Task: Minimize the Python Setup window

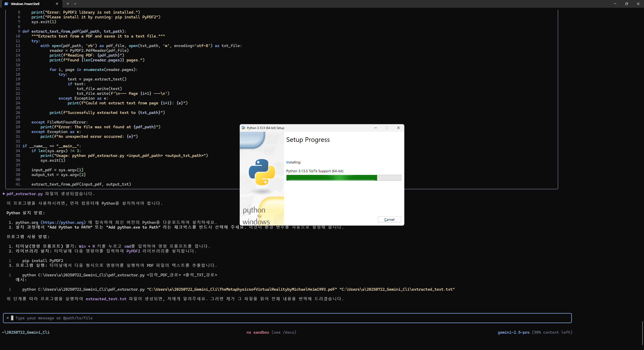Action: pos(375,128)
